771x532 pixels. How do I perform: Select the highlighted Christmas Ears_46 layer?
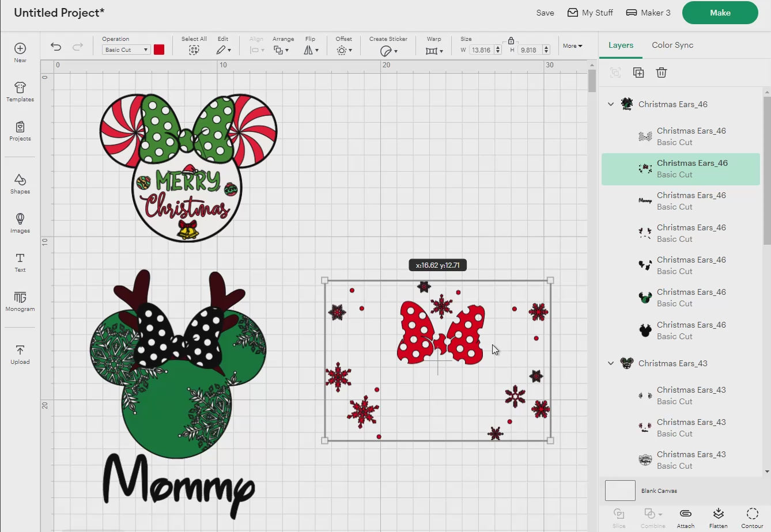click(681, 169)
